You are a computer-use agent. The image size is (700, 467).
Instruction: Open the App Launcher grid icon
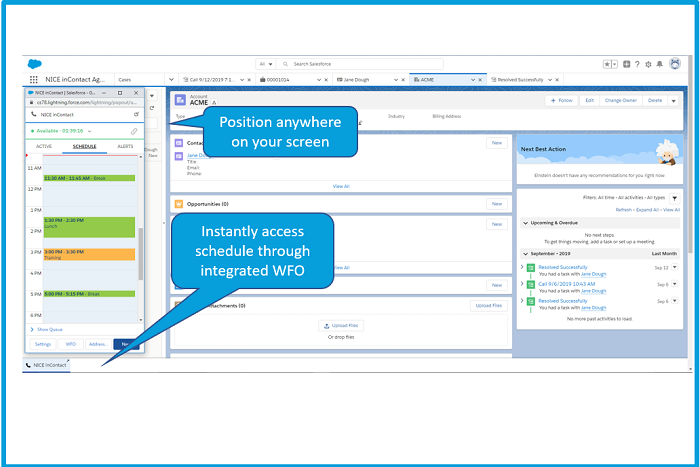pyautogui.click(x=34, y=79)
